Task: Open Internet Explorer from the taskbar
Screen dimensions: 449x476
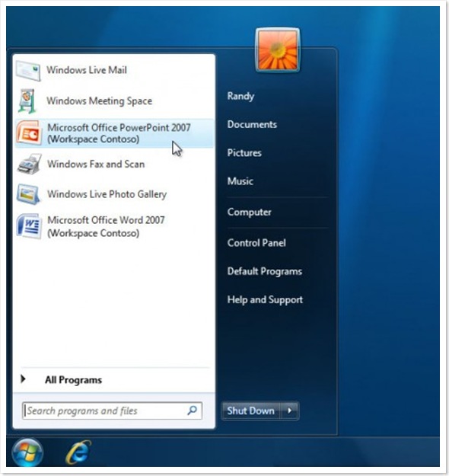Action: pos(78,452)
